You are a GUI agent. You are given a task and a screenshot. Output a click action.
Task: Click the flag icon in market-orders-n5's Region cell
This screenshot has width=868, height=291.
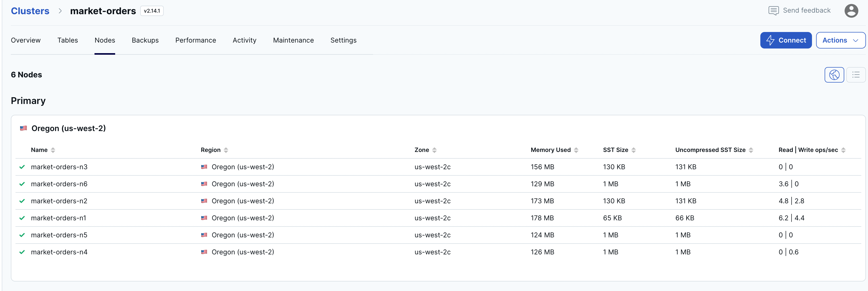pos(204,235)
